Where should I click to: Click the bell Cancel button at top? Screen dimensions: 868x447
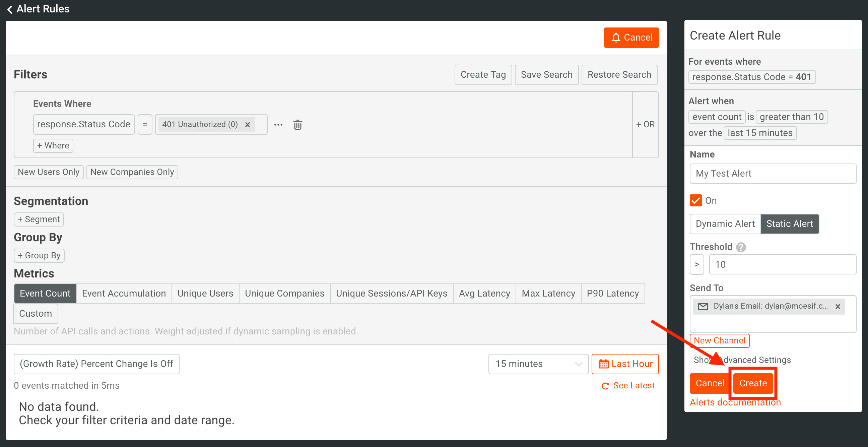pyautogui.click(x=631, y=38)
